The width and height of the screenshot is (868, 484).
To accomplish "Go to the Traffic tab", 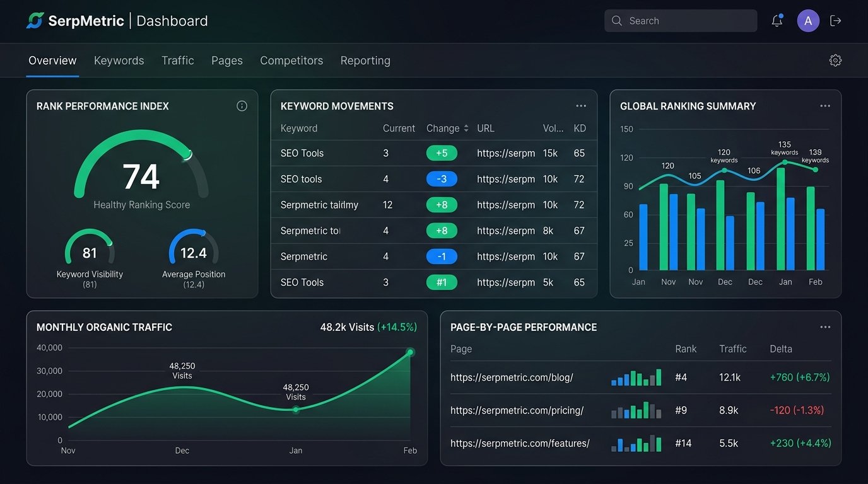I will coord(177,60).
